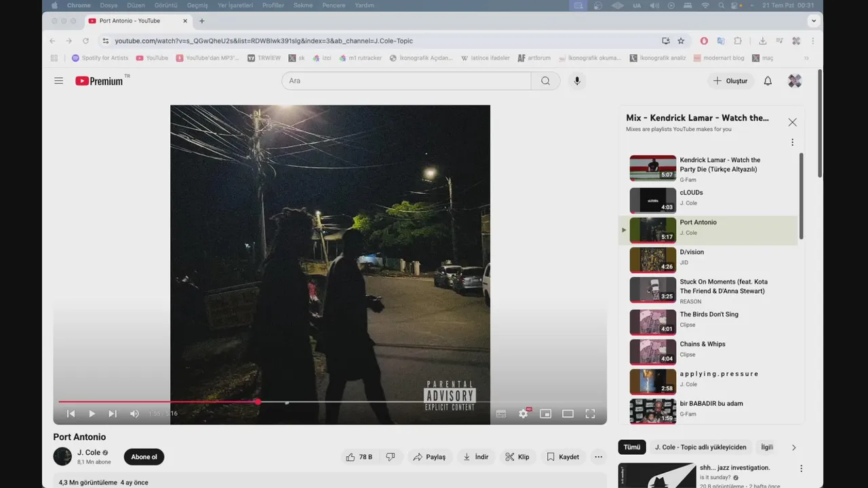The height and width of the screenshot is (488, 868).
Task: Open more actions menu below the video
Action: click(598, 457)
